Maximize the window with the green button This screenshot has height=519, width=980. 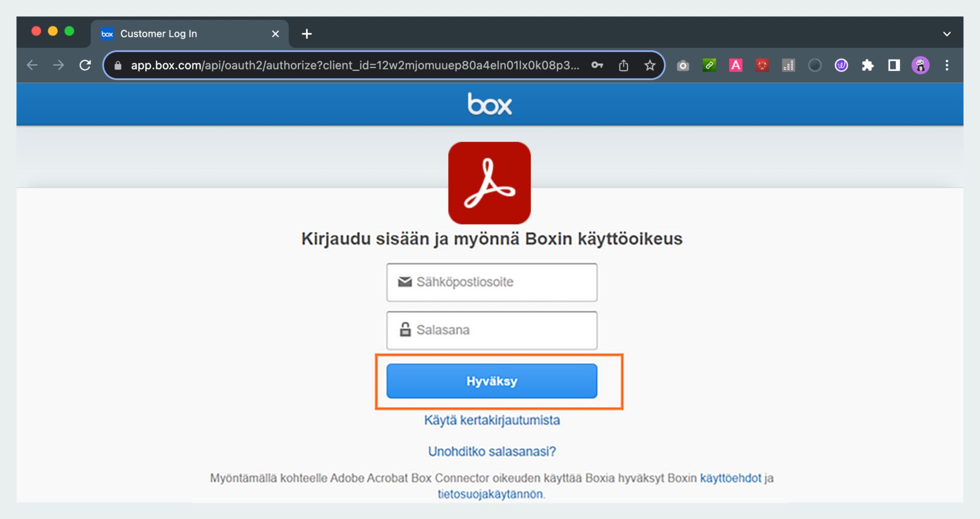[69, 31]
